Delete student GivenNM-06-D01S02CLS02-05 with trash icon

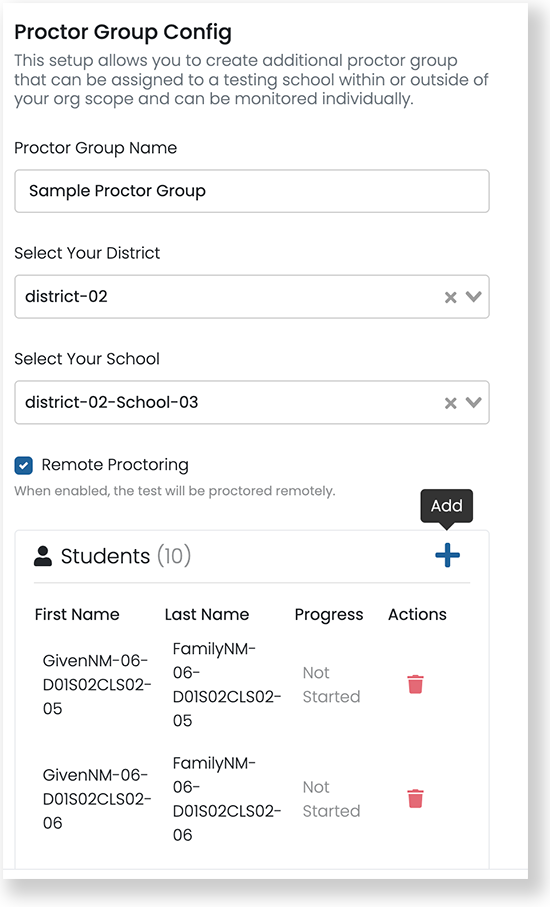tap(415, 684)
